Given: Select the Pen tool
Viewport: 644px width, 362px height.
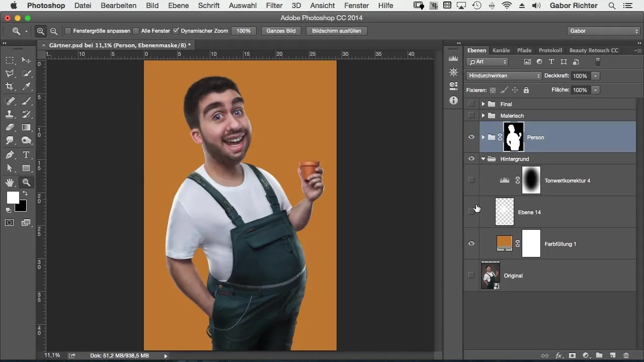Looking at the screenshot, I should (10, 155).
